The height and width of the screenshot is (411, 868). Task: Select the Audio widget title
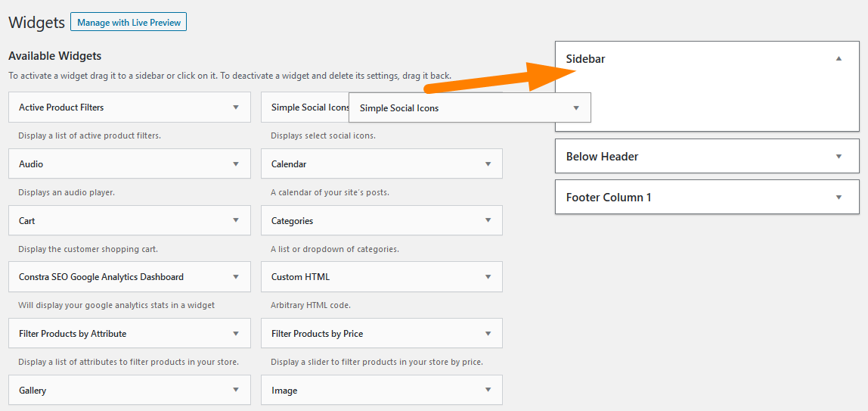click(x=31, y=164)
